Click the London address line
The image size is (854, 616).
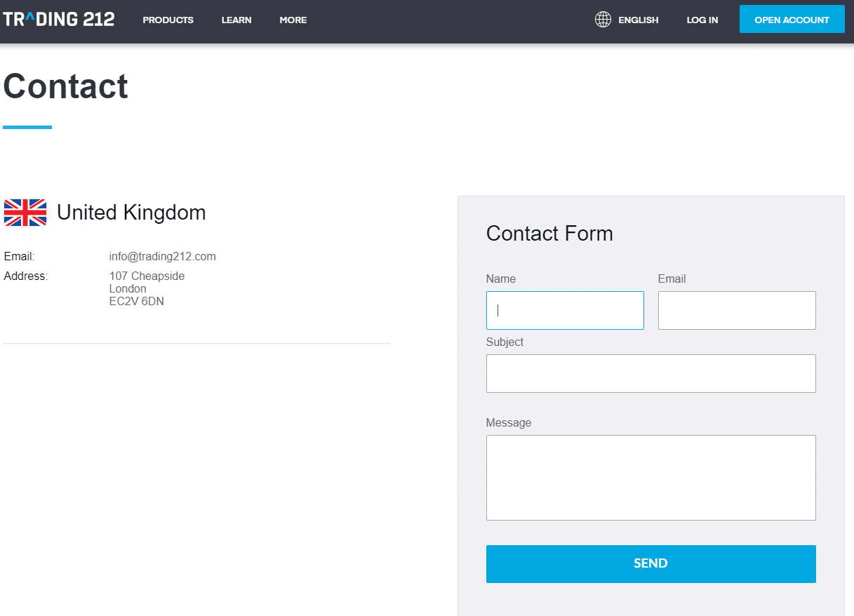click(128, 289)
